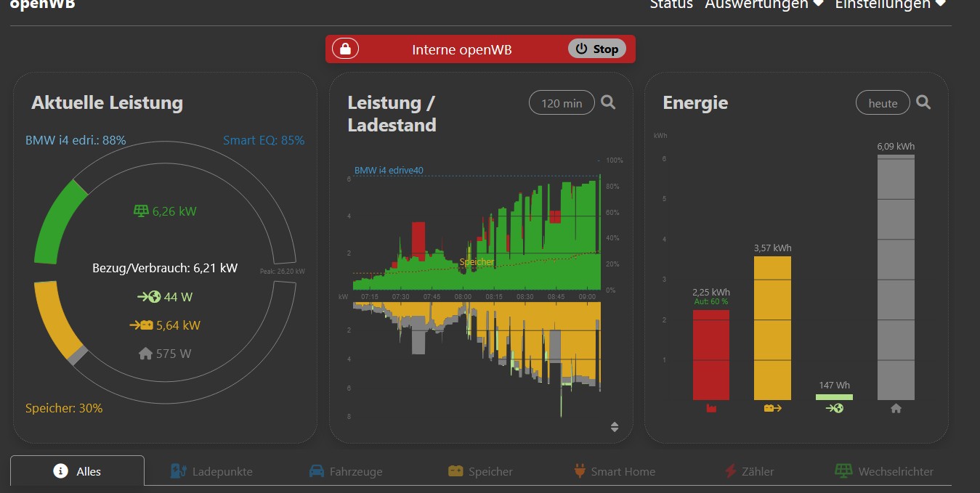
Task: Click the house icon beside 575 W
Action: point(145,354)
